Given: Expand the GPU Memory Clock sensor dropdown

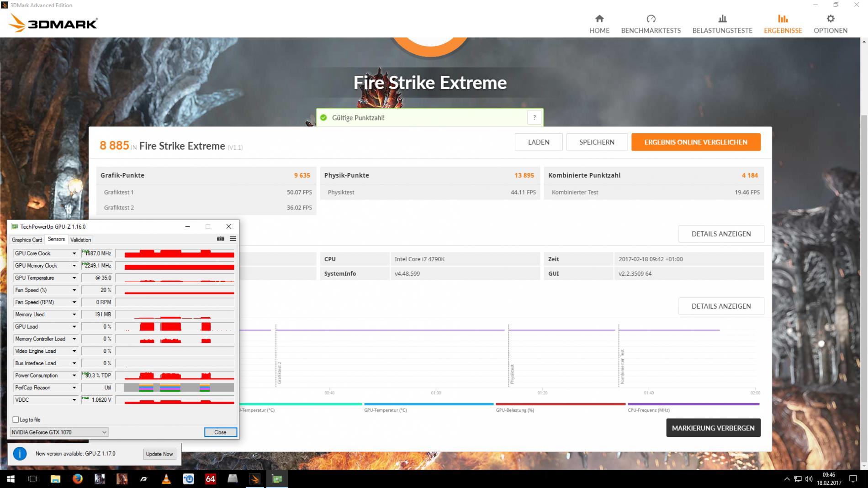Looking at the screenshot, I should click(x=74, y=266).
